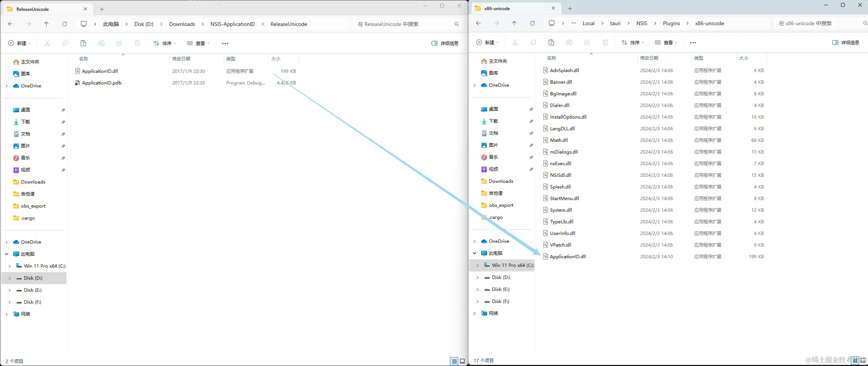Open the 新建 new item dropdown

[20, 43]
